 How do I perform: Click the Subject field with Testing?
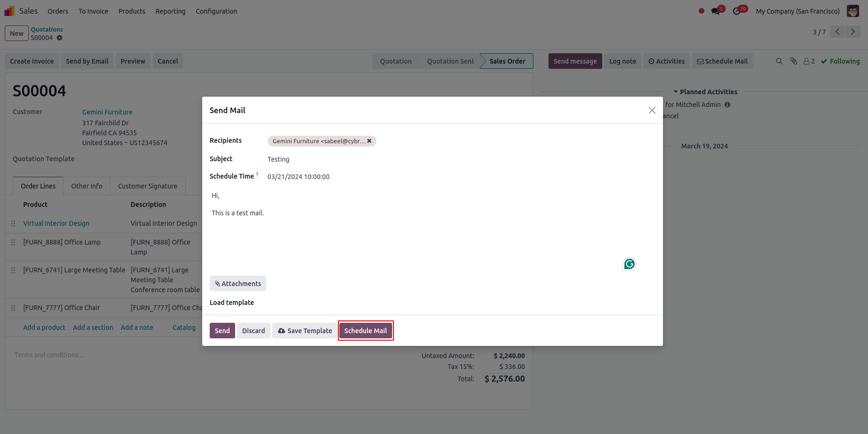pyautogui.click(x=461, y=159)
